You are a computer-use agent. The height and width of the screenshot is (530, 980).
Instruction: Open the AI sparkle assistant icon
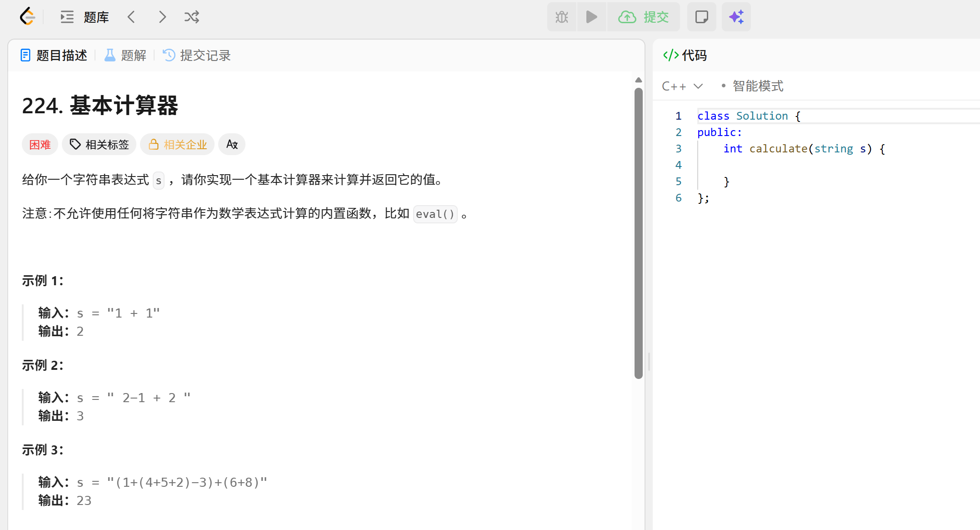pyautogui.click(x=736, y=17)
